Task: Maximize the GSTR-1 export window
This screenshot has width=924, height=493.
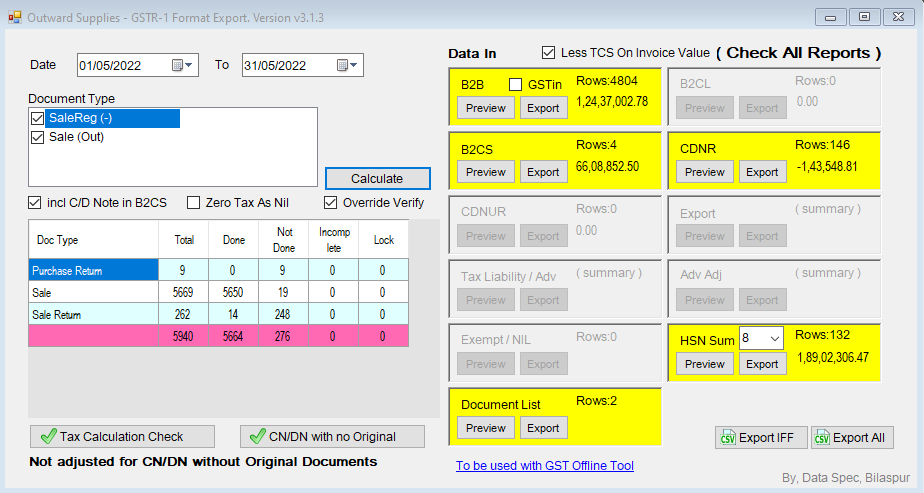Action: 864,17
